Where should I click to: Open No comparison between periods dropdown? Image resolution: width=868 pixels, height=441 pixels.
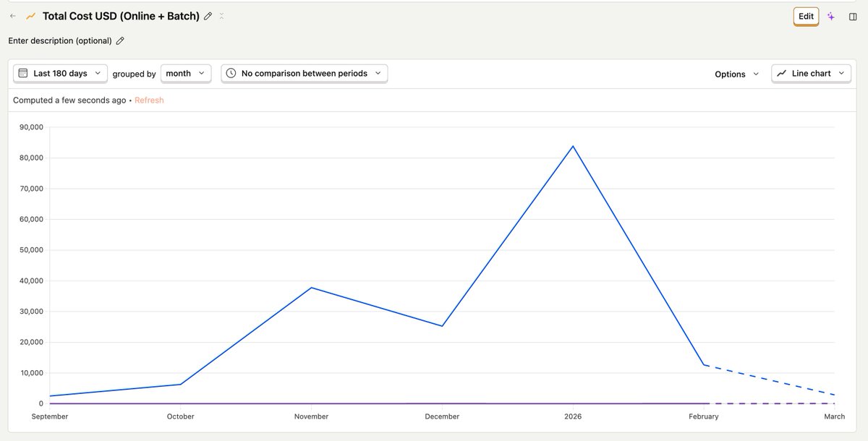[304, 74]
